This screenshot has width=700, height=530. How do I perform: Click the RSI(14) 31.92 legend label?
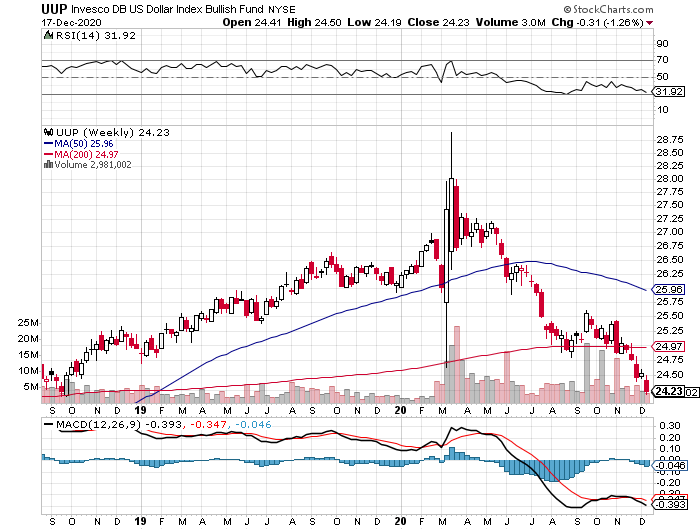pyautogui.click(x=96, y=35)
